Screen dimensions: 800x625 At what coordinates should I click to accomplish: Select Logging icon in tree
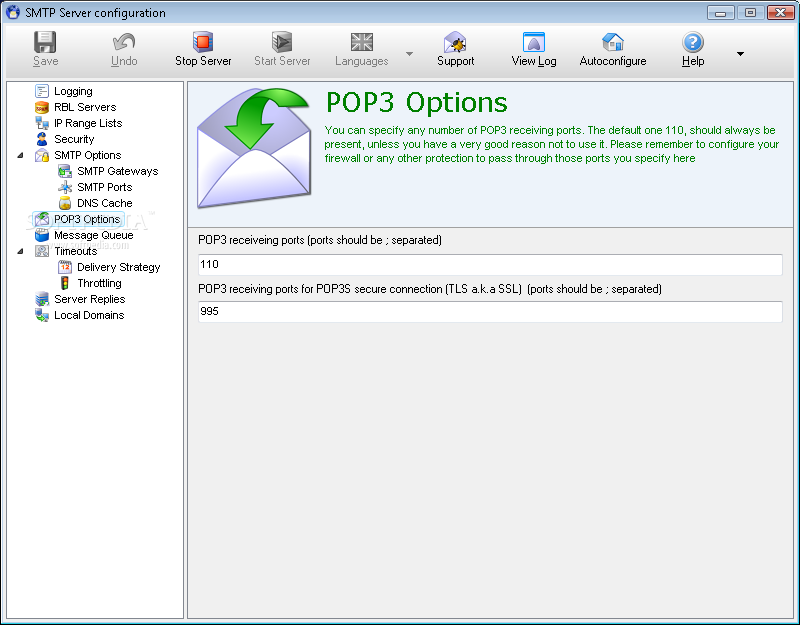point(42,91)
